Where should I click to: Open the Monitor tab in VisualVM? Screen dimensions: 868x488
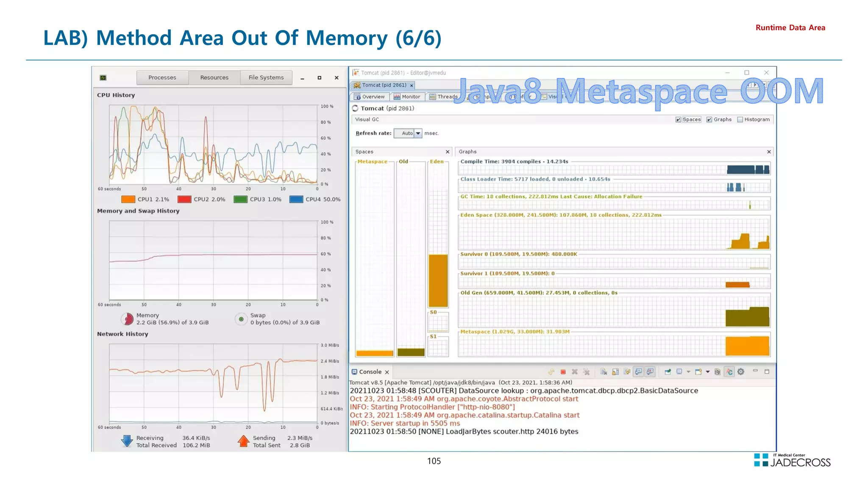[x=407, y=97]
